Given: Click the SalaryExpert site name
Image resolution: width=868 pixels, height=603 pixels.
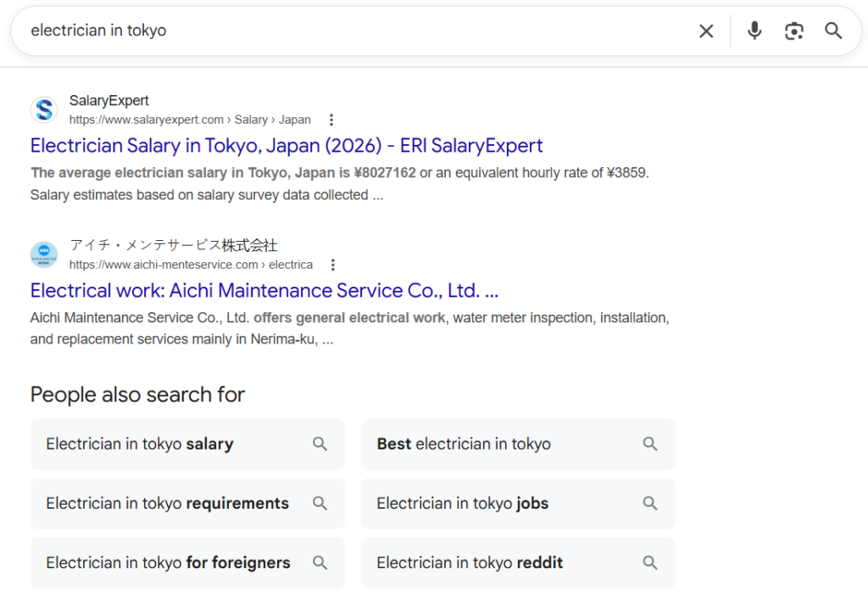Looking at the screenshot, I should 109,100.
